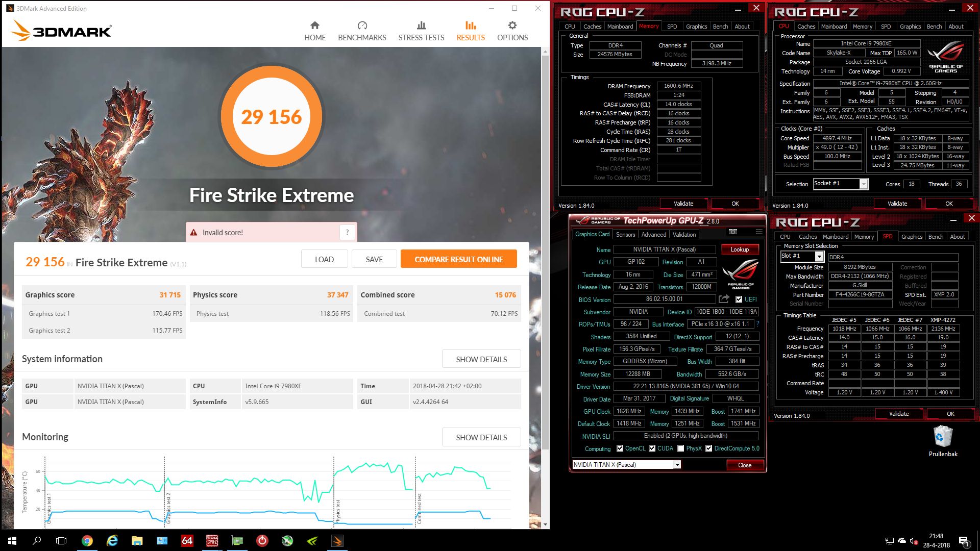Click the taskbar search magnifier
This screenshot has width=980, height=551.
pyautogui.click(x=37, y=541)
